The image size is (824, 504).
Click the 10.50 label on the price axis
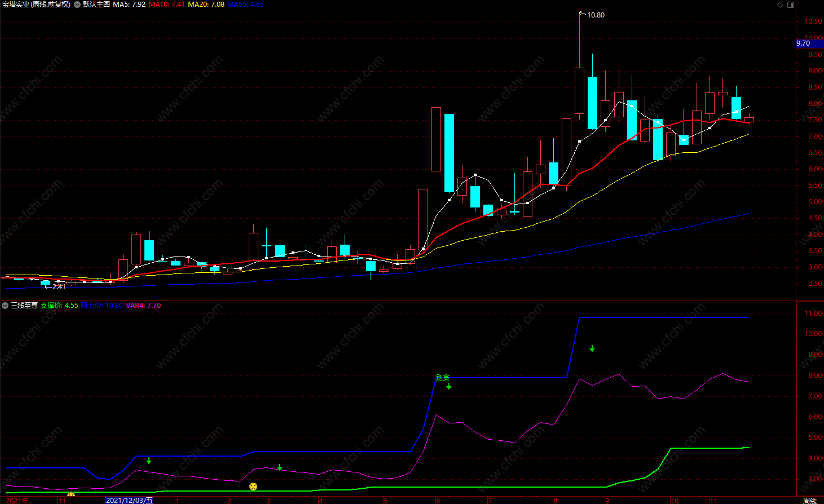tap(813, 21)
